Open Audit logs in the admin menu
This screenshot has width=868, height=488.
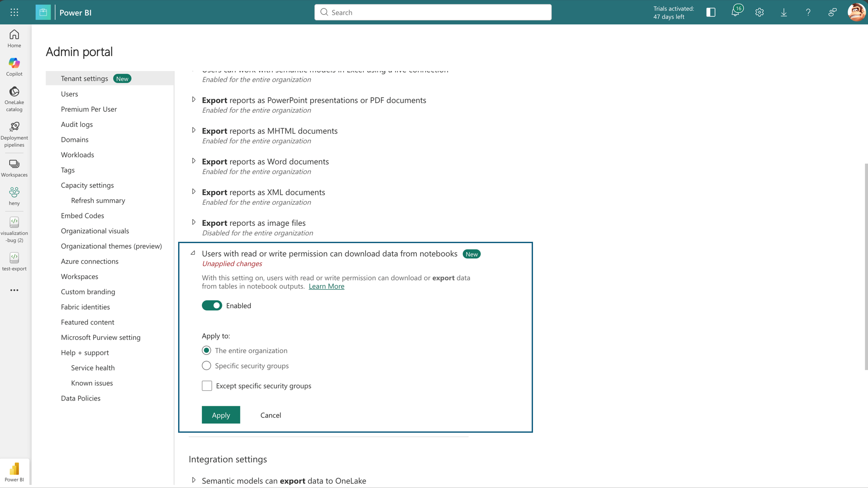tap(77, 124)
